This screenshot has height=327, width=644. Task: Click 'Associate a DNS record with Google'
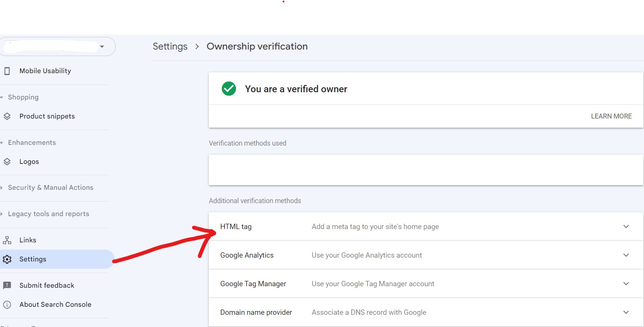tap(369, 312)
